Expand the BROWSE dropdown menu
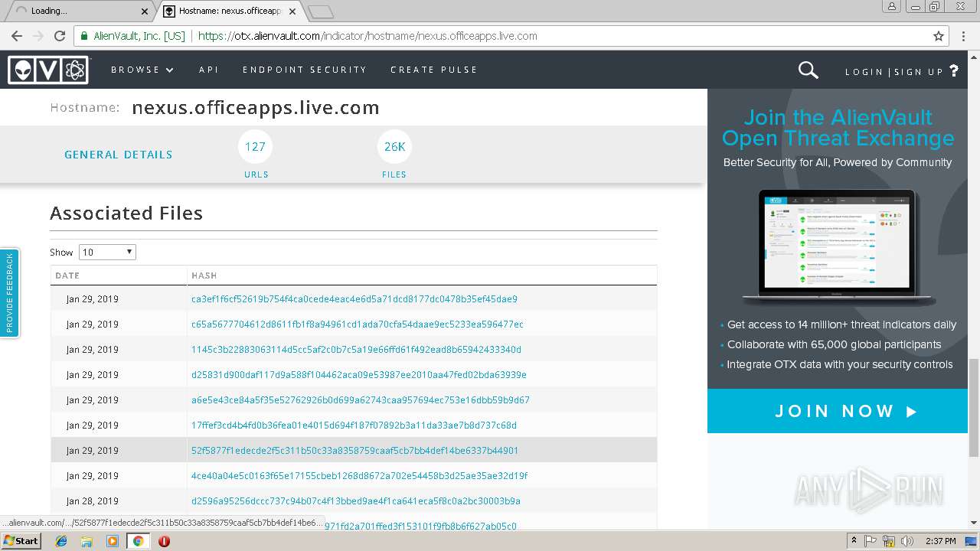The width and height of the screenshot is (980, 551). pos(142,70)
